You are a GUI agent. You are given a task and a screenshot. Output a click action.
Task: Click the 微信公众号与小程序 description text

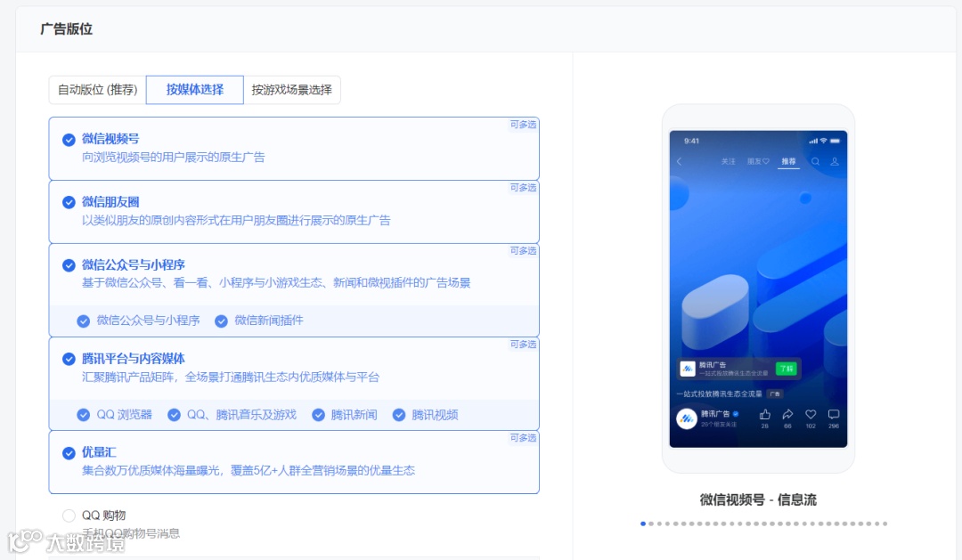click(276, 283)
